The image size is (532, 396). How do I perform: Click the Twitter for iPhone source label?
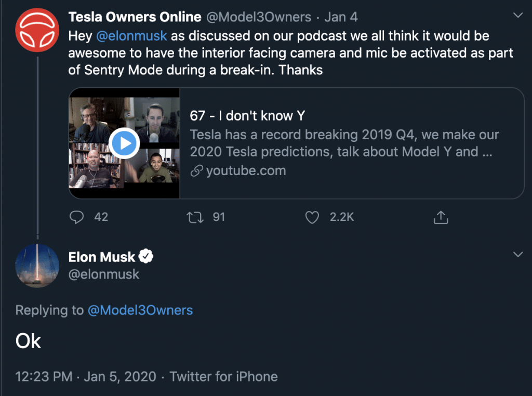tap(223, 376)
